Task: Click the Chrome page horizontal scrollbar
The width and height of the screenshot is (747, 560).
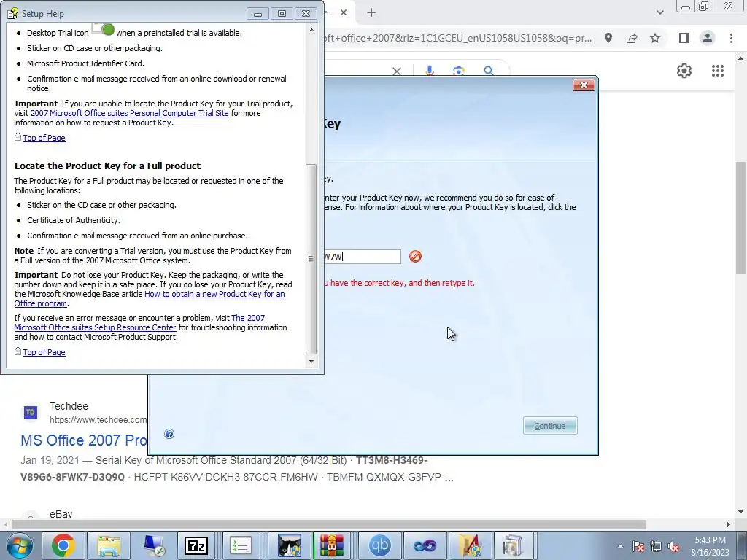Action: [329, 524]
